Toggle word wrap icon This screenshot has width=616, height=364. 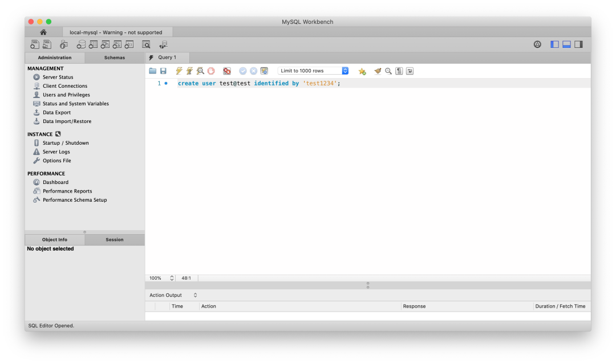(410, 71)
